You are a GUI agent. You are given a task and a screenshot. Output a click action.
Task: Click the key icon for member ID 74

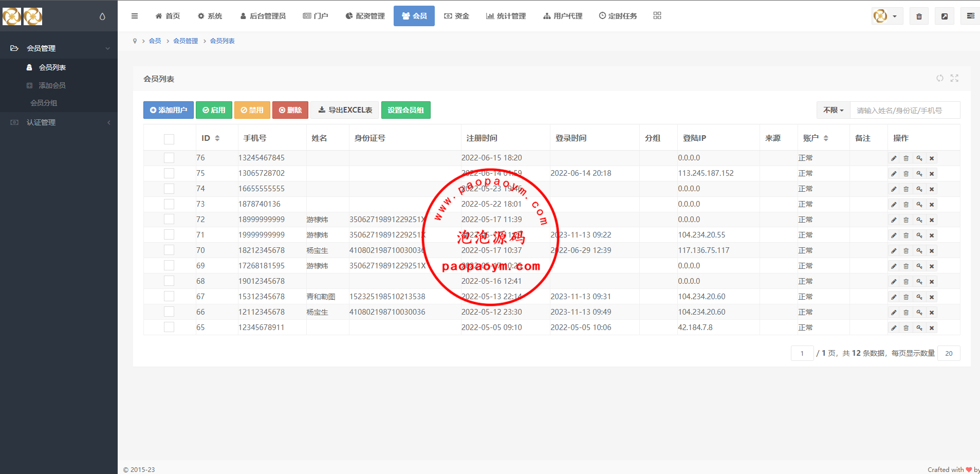[x=919, y=189]
